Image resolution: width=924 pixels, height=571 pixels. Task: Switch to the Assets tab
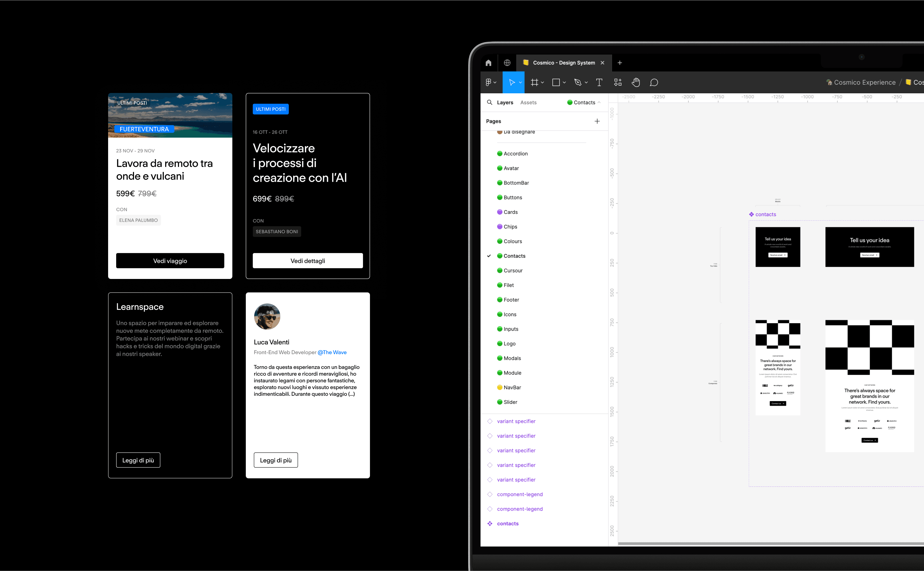pos(529,102)
